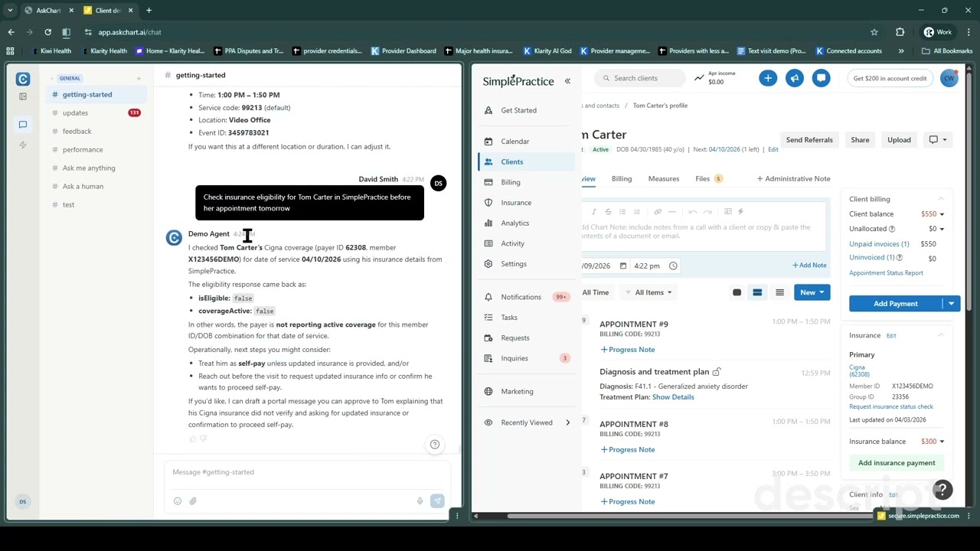The image size is (980, 551).
Task: Expand the Unallocated $0 dropdown
Action: 942,229
